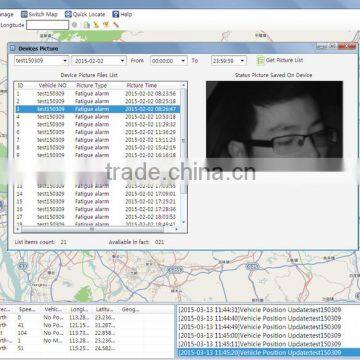Click the List items count value 21
This screenshot has width=360, height=360.
63,242
